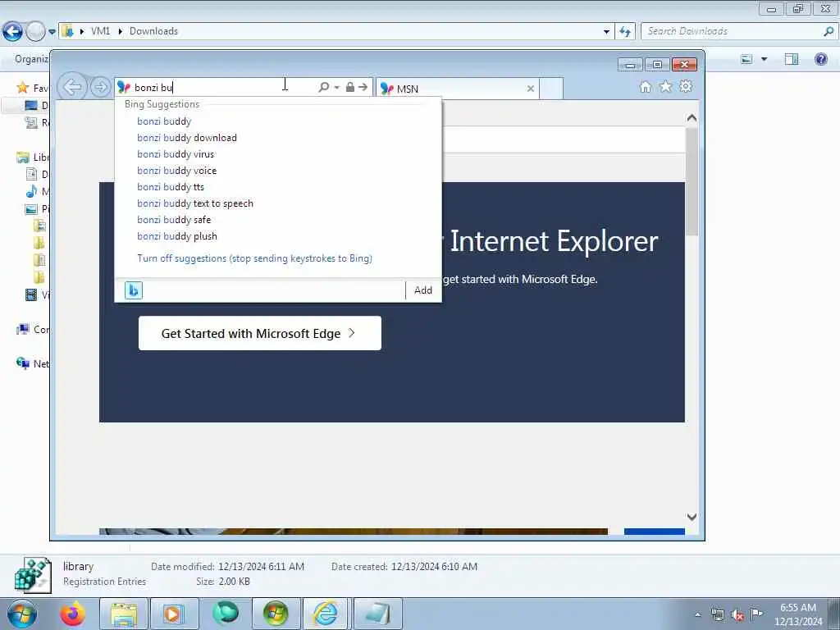Open the Favorites star in Internet Explorer
840x630 pixels.
point(665,87)
